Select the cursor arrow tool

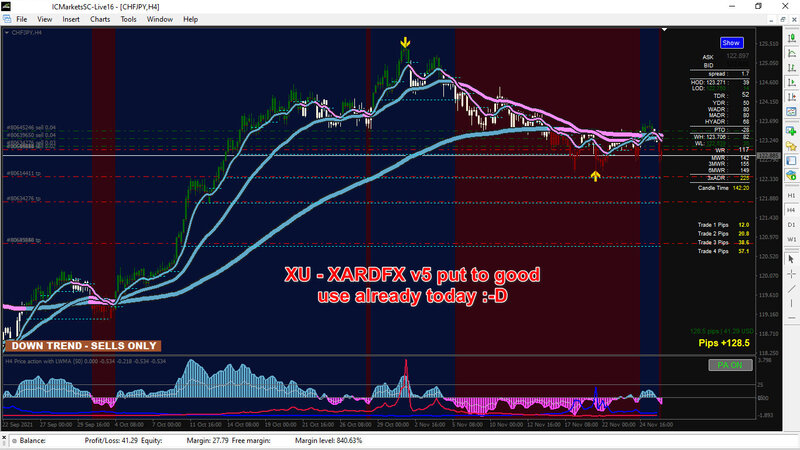coord(791,259)
